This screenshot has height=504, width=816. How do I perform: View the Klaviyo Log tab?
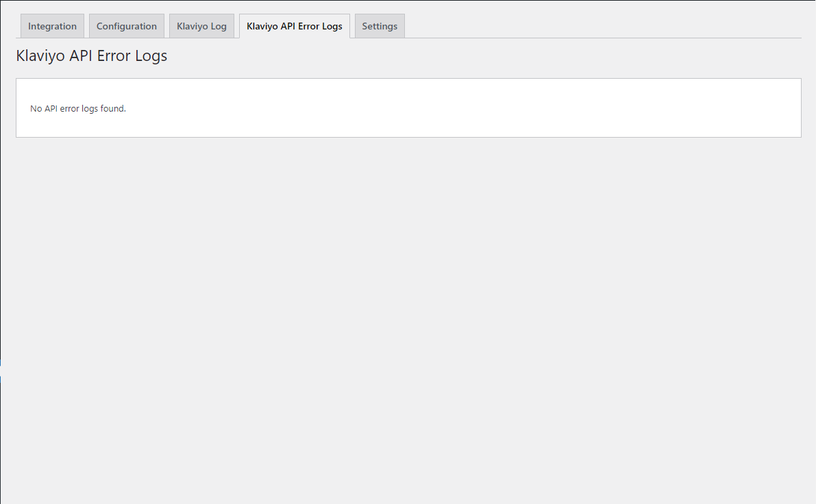pos(201,26)
